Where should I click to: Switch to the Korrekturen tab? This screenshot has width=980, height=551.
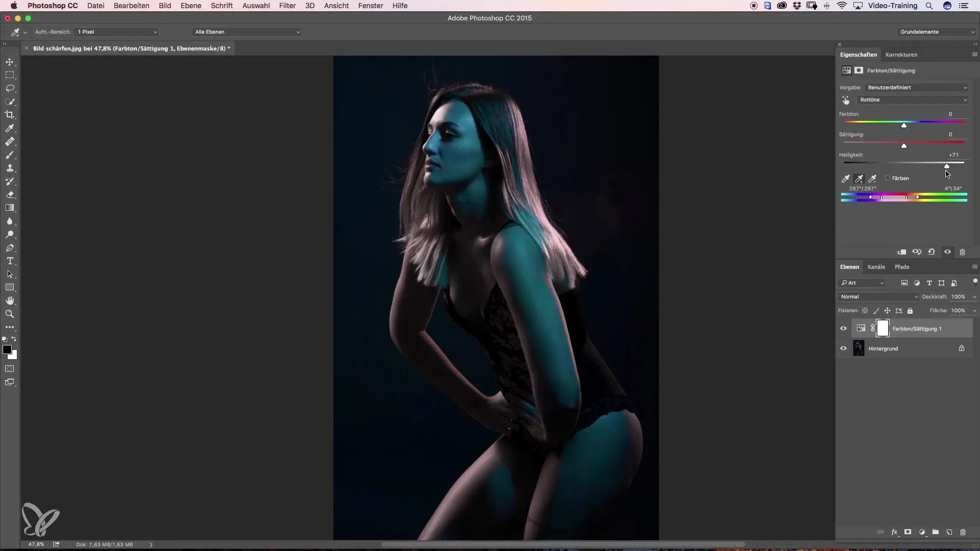[901, 55]
